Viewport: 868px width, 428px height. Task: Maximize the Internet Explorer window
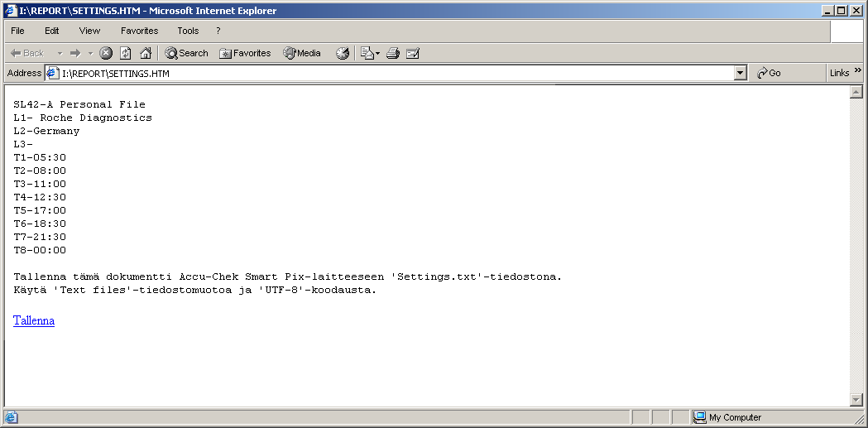point(841,11)
